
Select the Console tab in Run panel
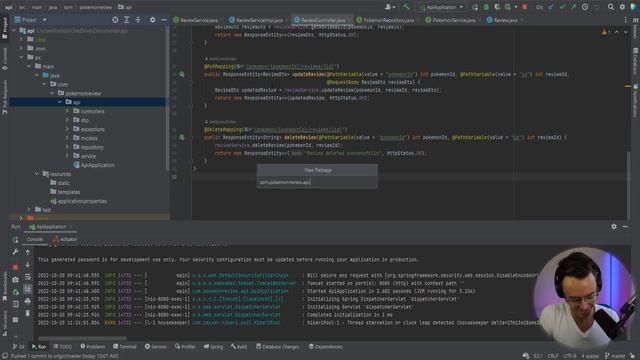pyautogui.click(x=35, y=239)
